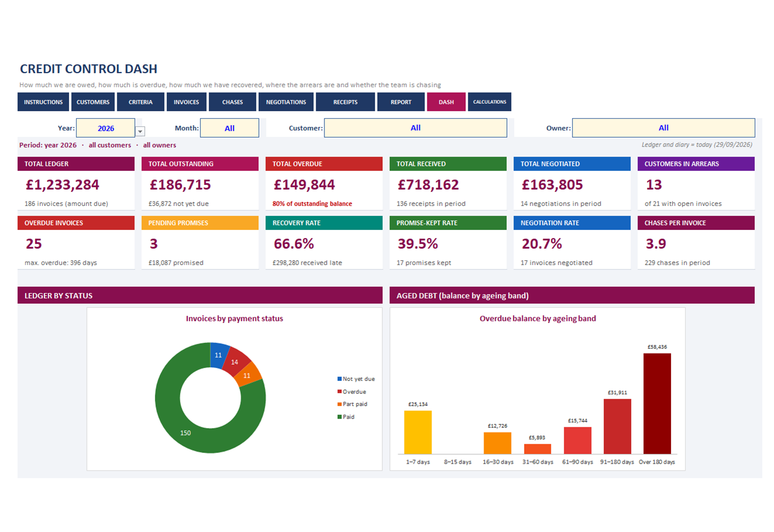Viewport: 774px width, 532px height.
Task: Click the green 'Paid' legend marker
Action: click(340, 417)
